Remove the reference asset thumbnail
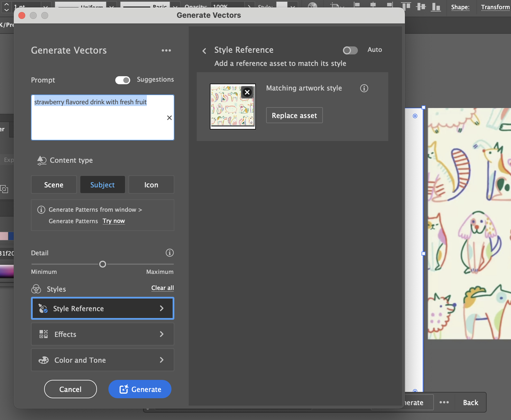Viewport: 511px width, 420px height. click(247, 92)
